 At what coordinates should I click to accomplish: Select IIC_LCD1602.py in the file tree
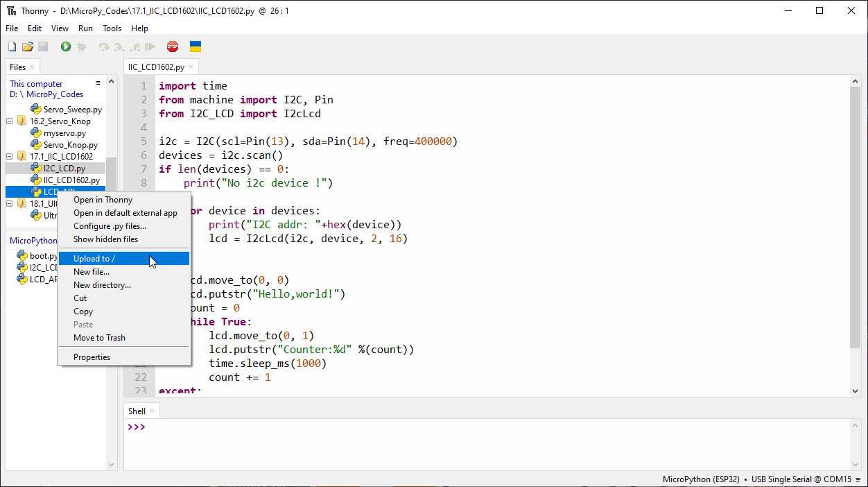pyautogui.click(x=71, y=180)
